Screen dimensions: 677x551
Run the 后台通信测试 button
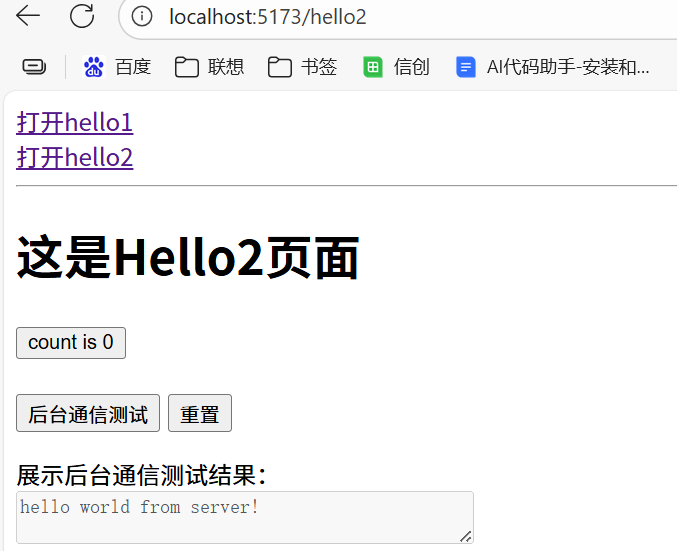coord(88,413)
